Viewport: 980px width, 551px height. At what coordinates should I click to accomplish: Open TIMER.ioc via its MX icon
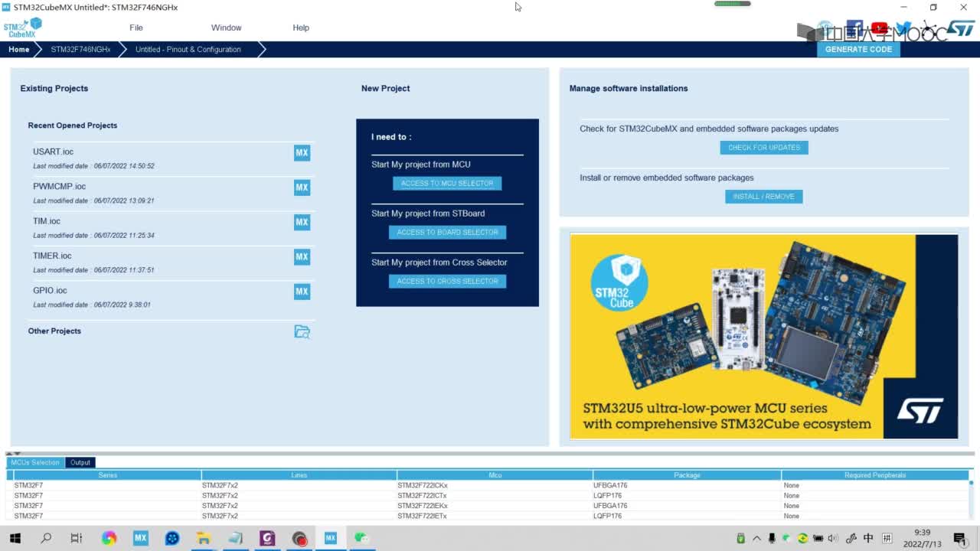[x=302, y=256]
